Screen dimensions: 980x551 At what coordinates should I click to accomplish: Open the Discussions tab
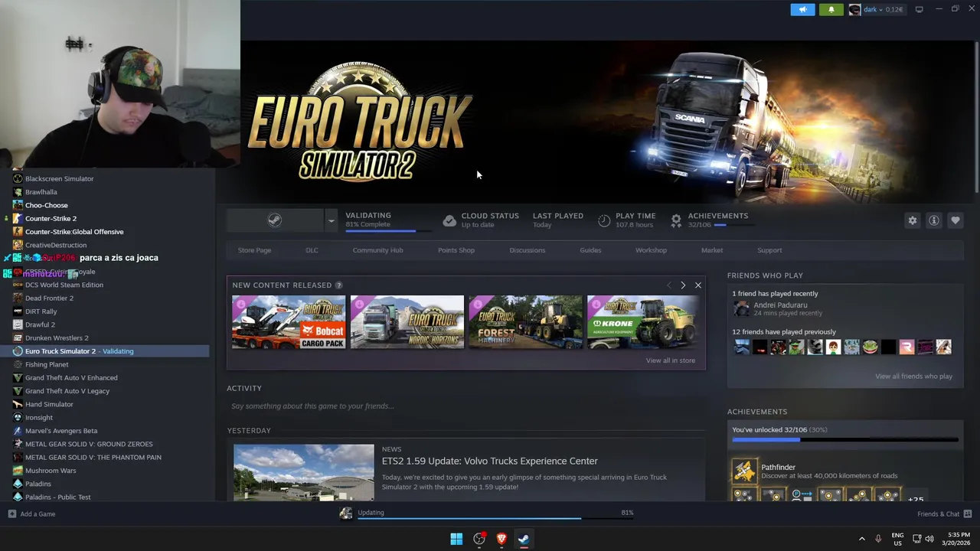pyautogui.click(x=528, y=250)
